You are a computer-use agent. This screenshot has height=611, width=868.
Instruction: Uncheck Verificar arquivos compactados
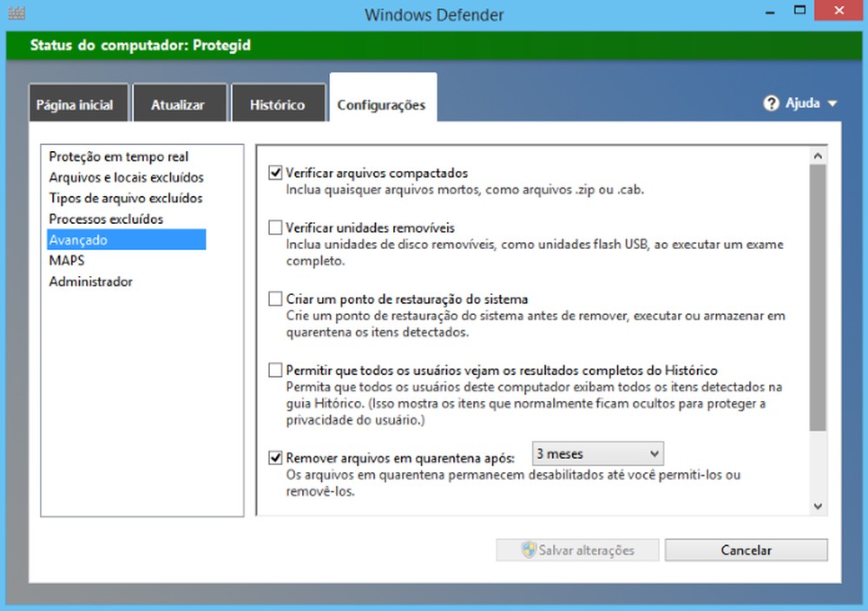(276, 173)
